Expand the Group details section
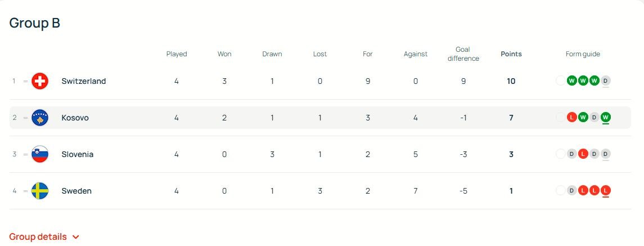 pos(38,237)
